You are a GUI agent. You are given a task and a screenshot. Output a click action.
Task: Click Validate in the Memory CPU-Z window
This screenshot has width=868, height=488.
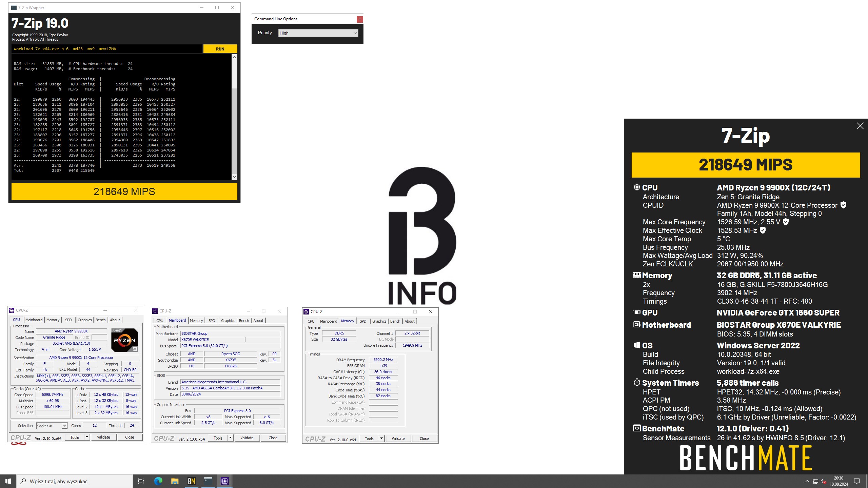pos(398,439)
